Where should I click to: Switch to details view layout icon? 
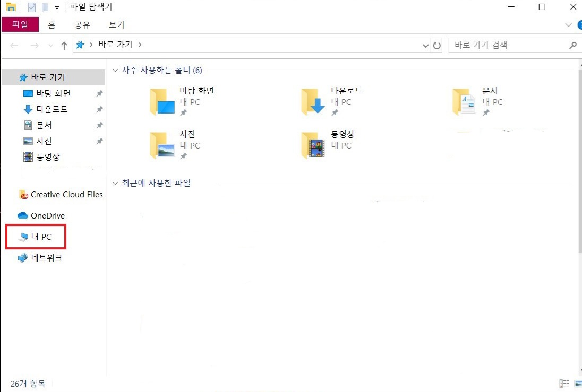point(564,384)
